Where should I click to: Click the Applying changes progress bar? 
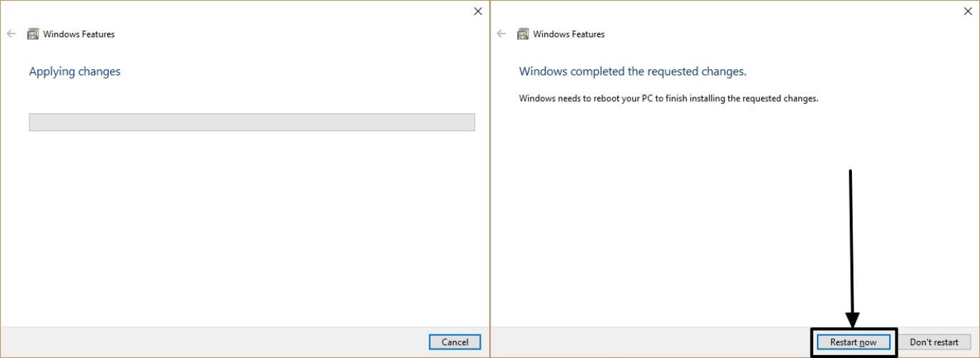pos(252,122)
